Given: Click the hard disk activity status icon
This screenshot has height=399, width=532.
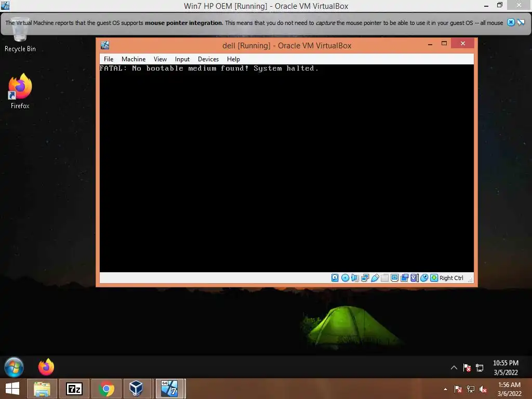Looking at the screenshot, I should coord(335,278).
